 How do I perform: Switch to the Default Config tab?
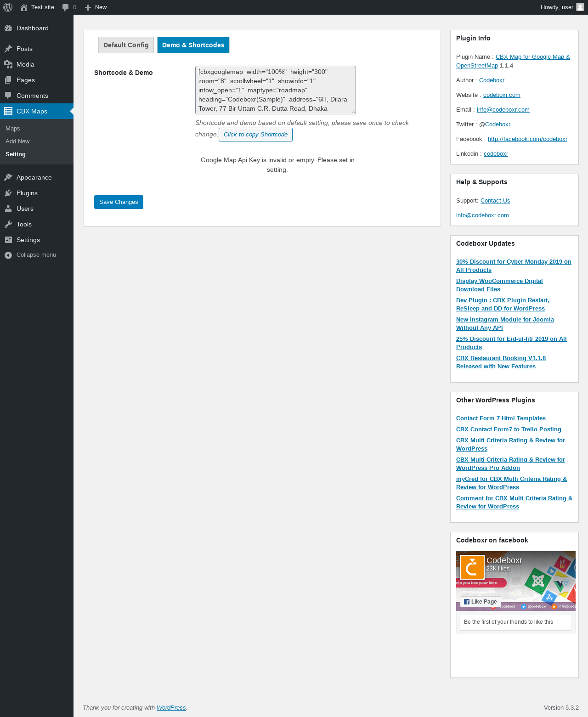pos(126,45)
